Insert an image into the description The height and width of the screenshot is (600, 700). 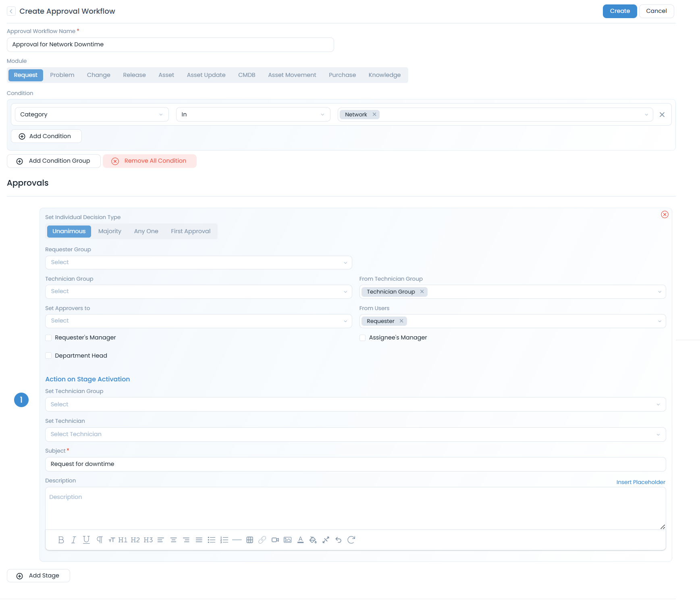(288, 540)
